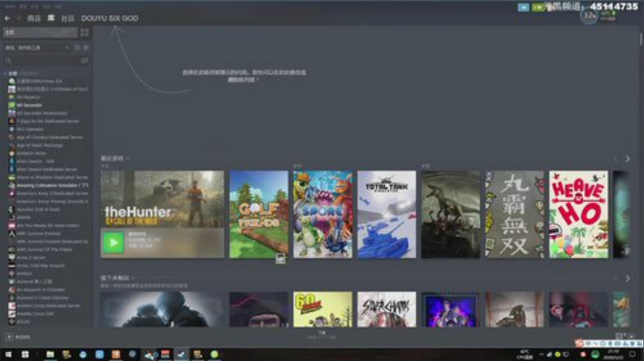
Task: Select ATLAS in game list
Action: click(23, 322)
